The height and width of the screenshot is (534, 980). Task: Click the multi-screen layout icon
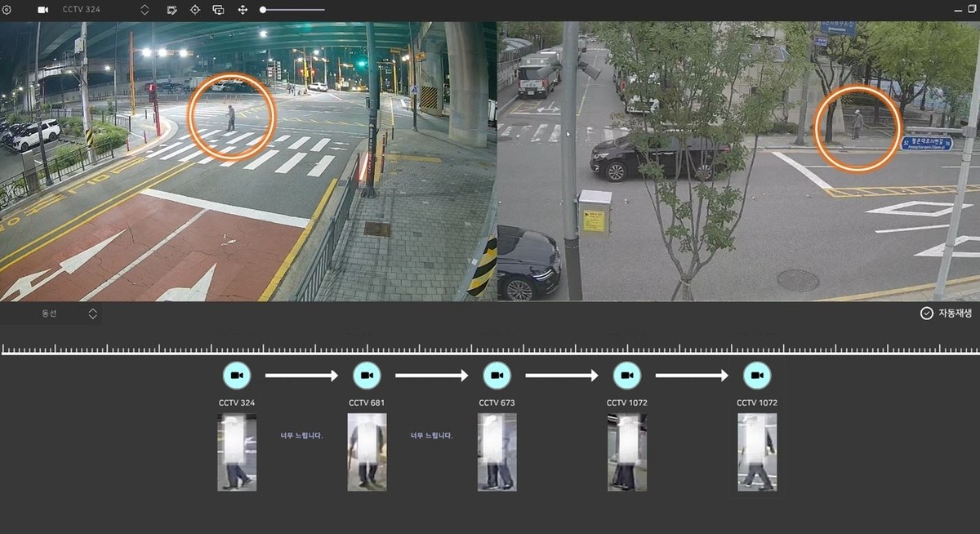point(218,10)
